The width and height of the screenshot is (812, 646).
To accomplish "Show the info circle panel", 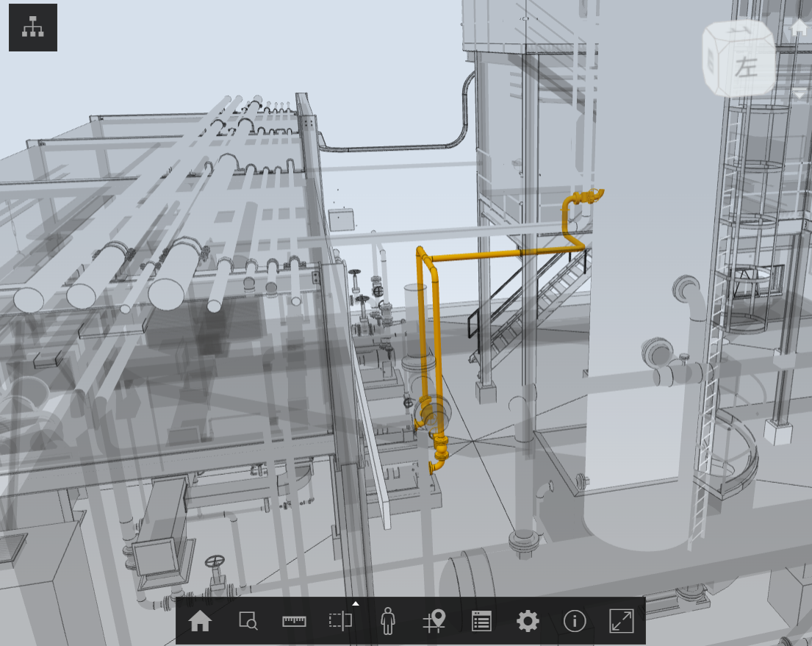I will pyautogui.click(x=575, y=621).
